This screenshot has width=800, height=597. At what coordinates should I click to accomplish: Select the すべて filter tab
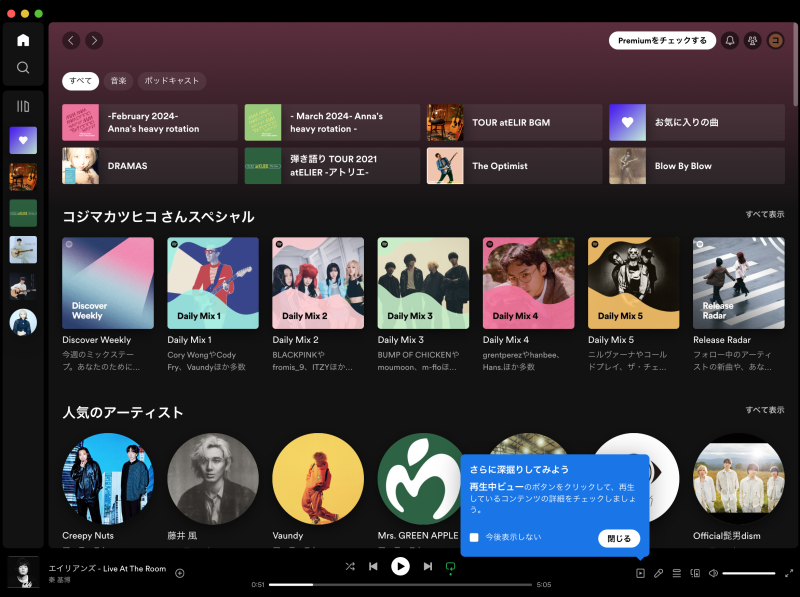tap(81, 81)
